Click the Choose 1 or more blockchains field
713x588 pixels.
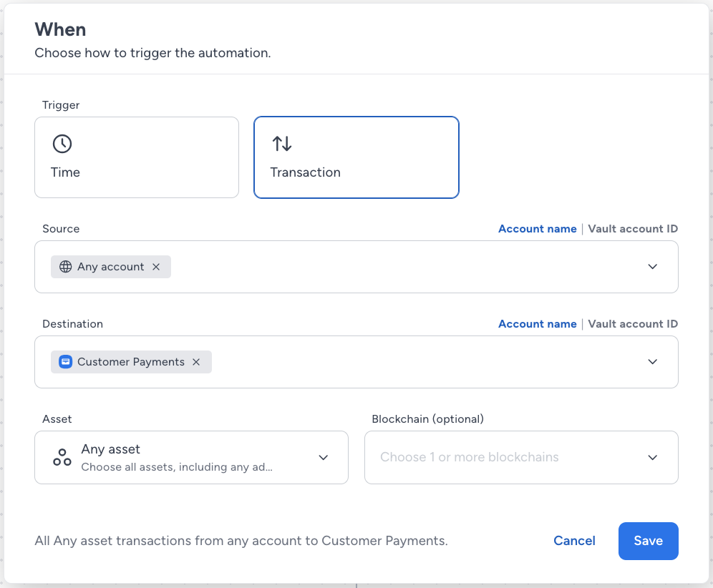[522, 457]
